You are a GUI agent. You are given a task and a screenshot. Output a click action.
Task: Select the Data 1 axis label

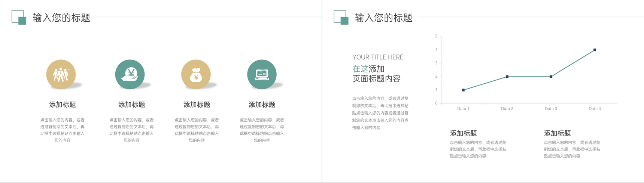click(x=463, y=109)
